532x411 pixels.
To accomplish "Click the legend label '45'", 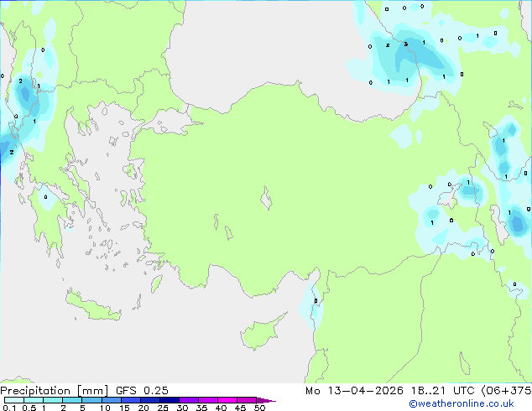I will pos(240,408).
